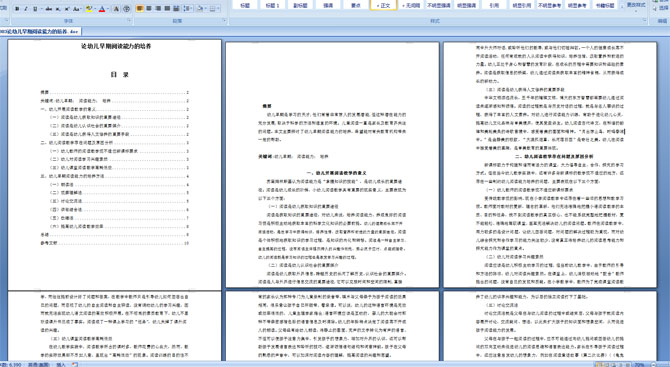Open the borders dropdown arrow
670x367 pixels.
click(x=218, y=9)
